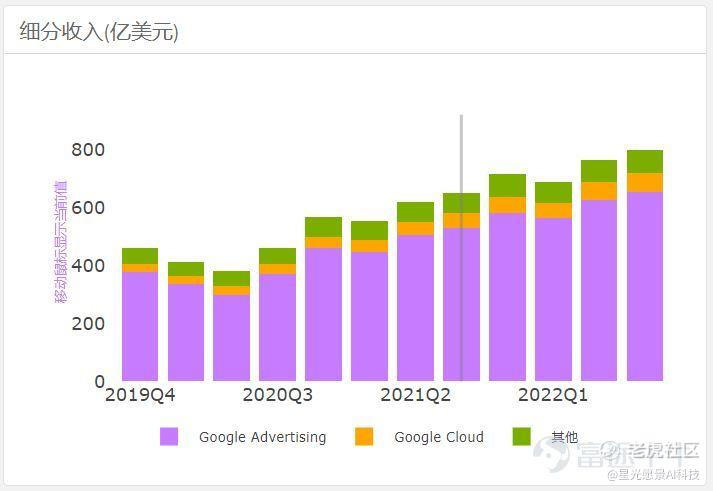This screenshot has height=491, width=713.
Task: Select 2022Q1 bar's orange Cloud segment
Action: coord(553,211)
